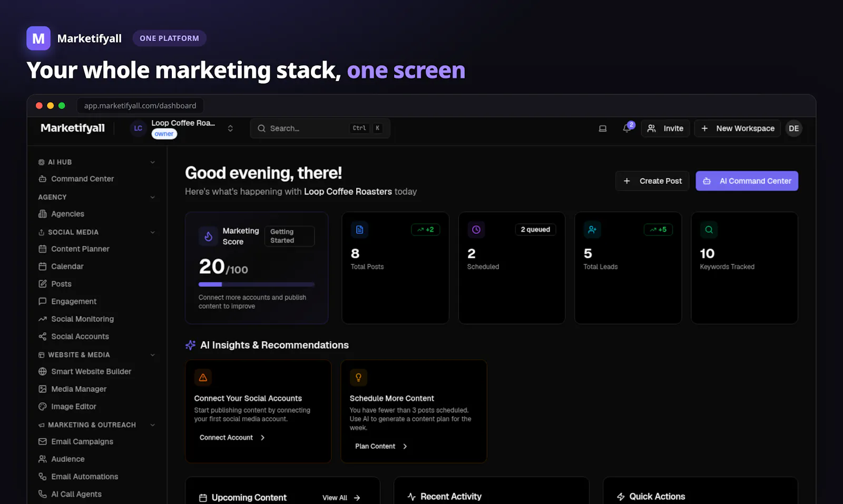Screen dimensions: 843x504
Task: Click the Create Post button
Action: 652,181
